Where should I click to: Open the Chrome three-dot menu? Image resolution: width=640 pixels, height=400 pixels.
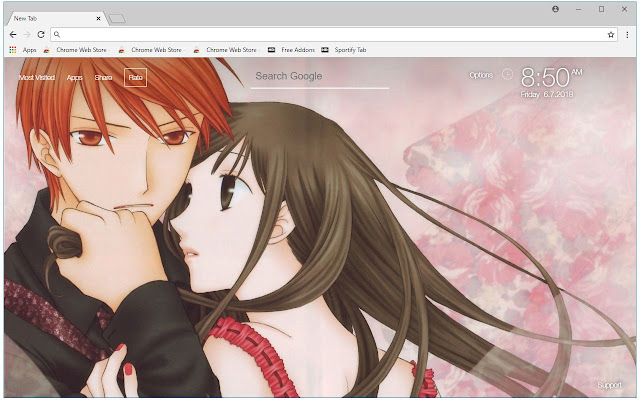click(x=627, y=35)
